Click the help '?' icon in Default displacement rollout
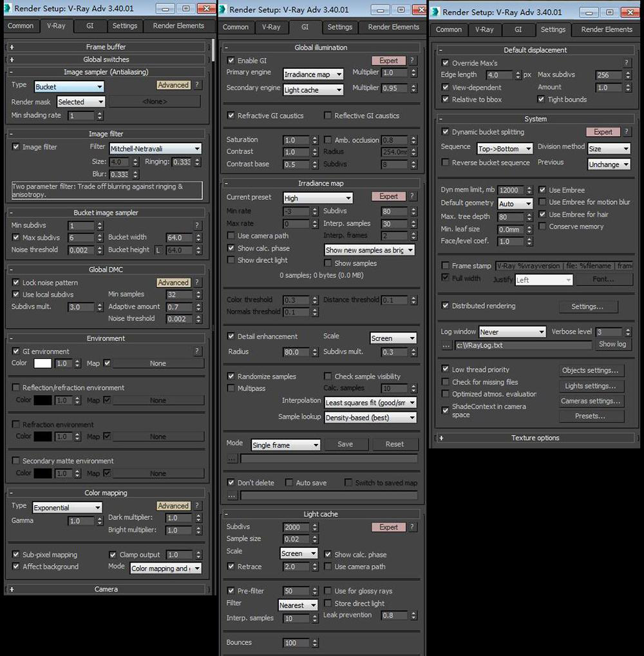This screenshot has width=644, height=656. click(x=627, y=63)
